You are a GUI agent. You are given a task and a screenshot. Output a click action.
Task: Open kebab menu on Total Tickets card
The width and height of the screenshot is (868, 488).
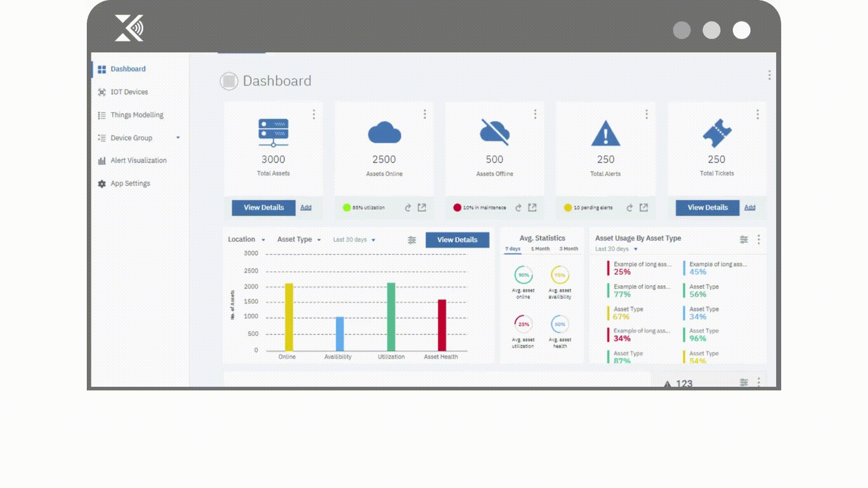coord(758,115)
